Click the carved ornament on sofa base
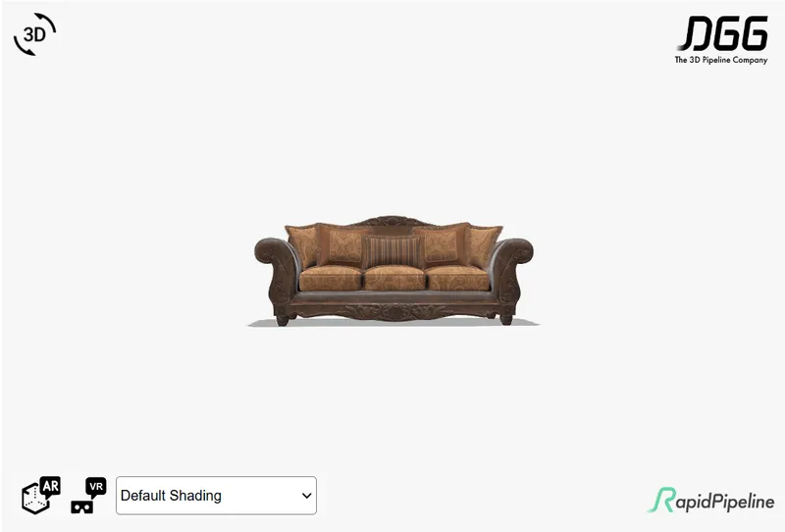The height and width of the screenshot is (532, 785). click(x=395, y=312)
